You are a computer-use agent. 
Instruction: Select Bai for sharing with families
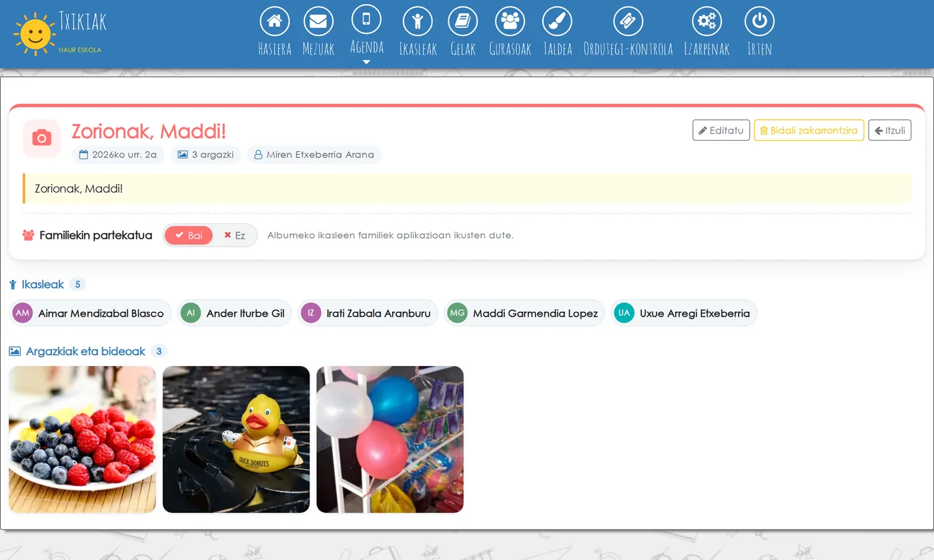[189, 235]
